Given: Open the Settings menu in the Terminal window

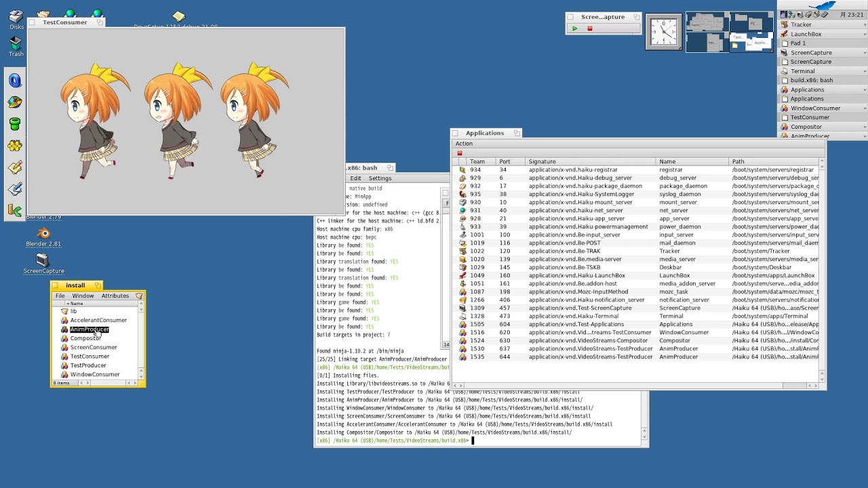Looking at the screenshot, I should pos(380,178).
